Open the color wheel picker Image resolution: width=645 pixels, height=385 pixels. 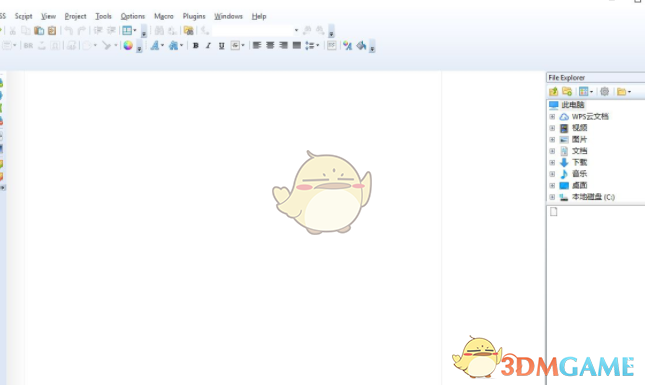click(128, 46)
